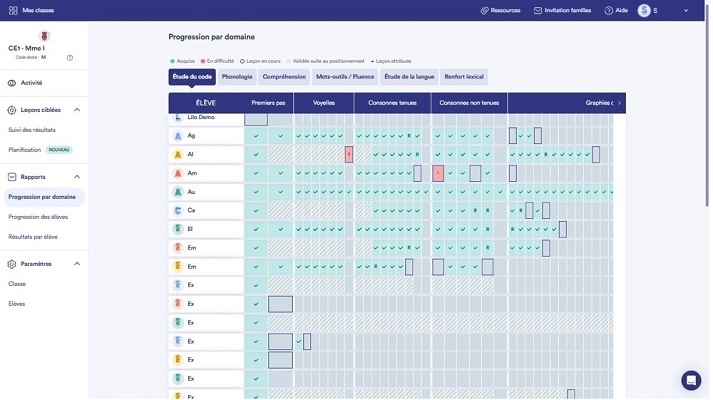Click avatar icon of student Au
This screenshot has height=400, width=713.
[x=178, y=192]
